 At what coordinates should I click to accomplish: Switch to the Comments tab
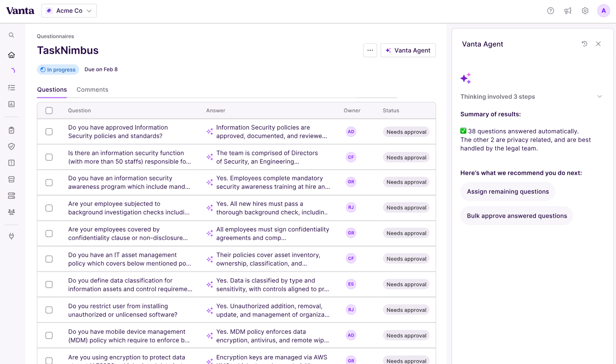(92, 89)
